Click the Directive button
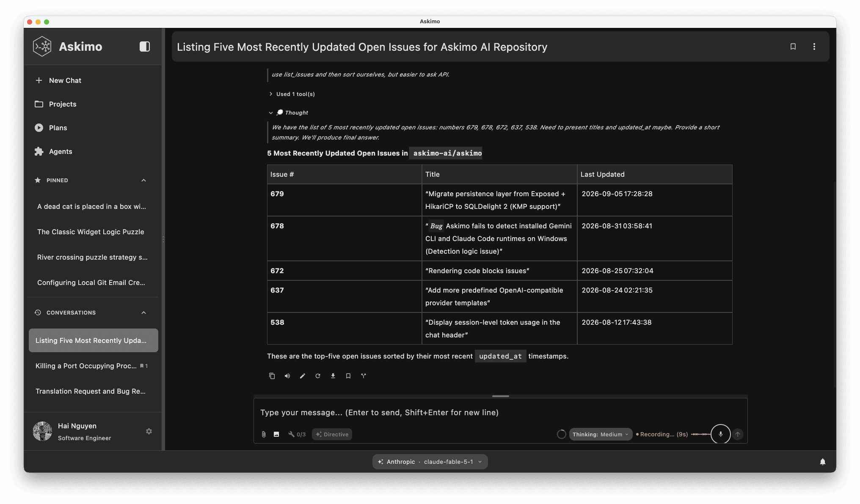This screenshot has height=504, width=860. coord(332,434)
